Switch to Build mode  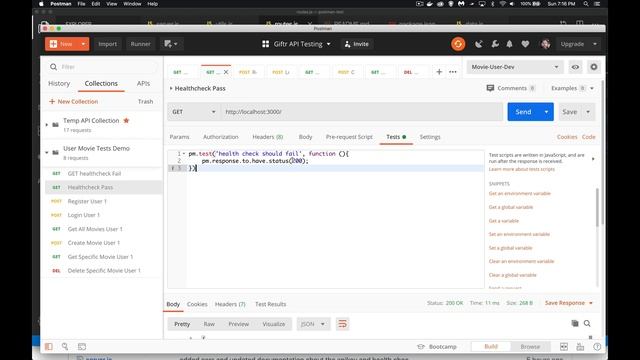tap(491, 347)
